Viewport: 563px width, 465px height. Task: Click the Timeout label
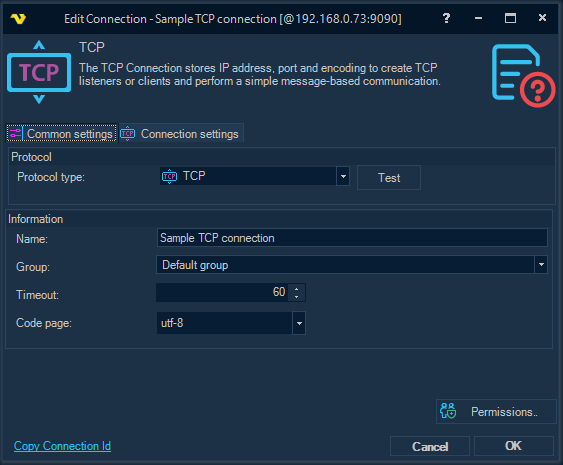pyautogui.click(x=37, y=295)
